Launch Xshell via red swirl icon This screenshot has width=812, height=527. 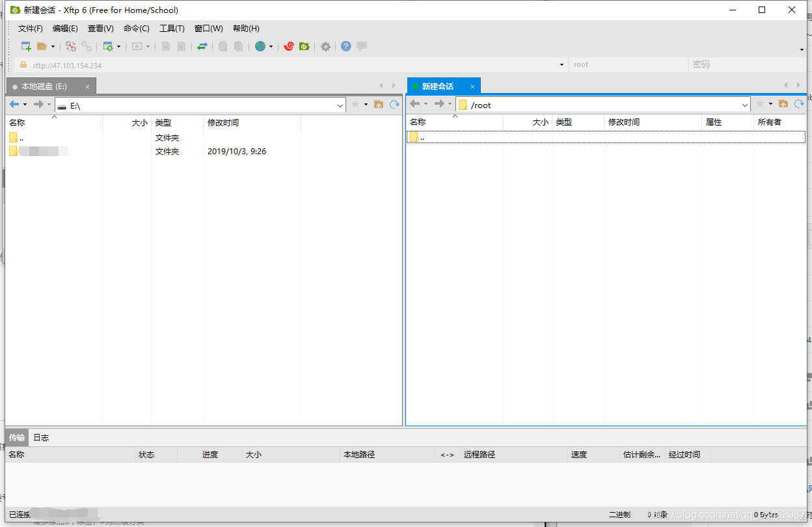point(289,46)
